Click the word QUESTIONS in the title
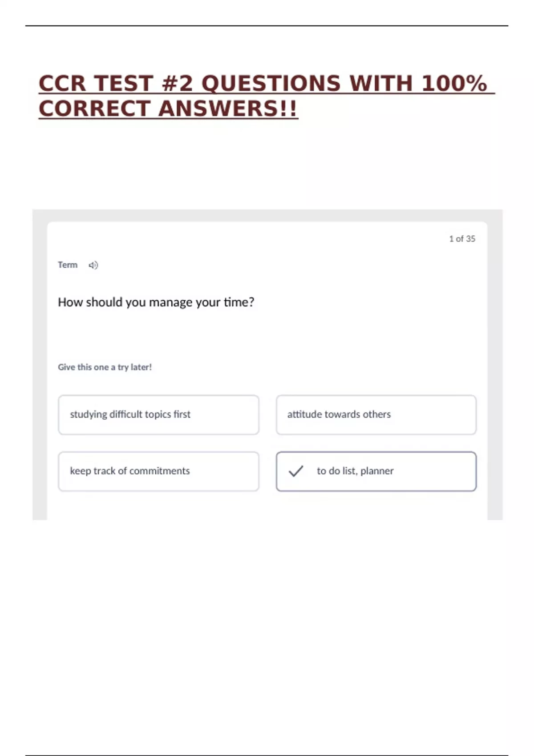 pyautogui.click(x=271, y=84)
